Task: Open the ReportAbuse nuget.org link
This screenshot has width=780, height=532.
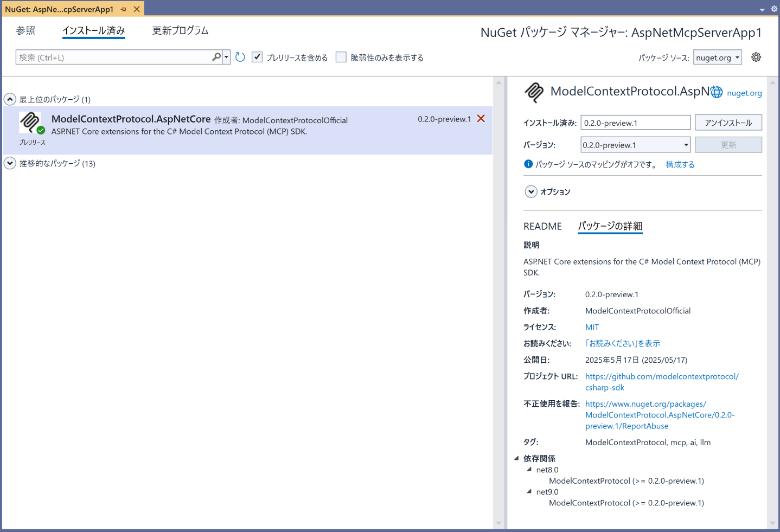Action: tap(660, 415)
